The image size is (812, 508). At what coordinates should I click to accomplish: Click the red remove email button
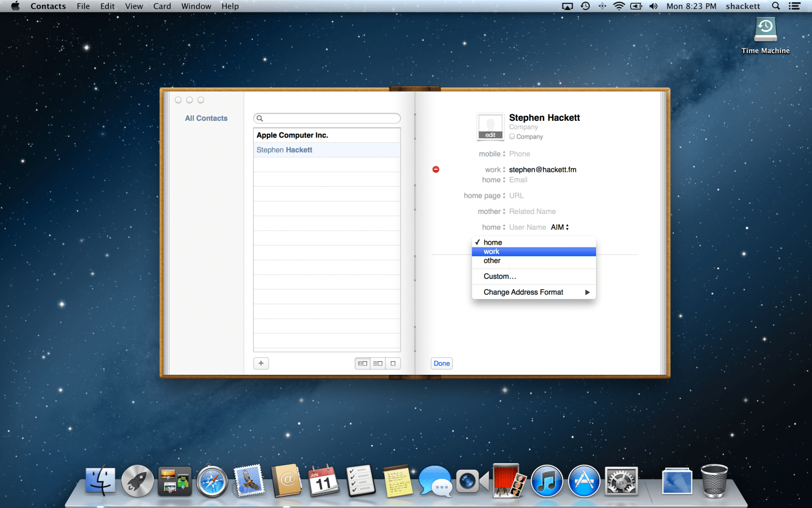click(436, 170)
